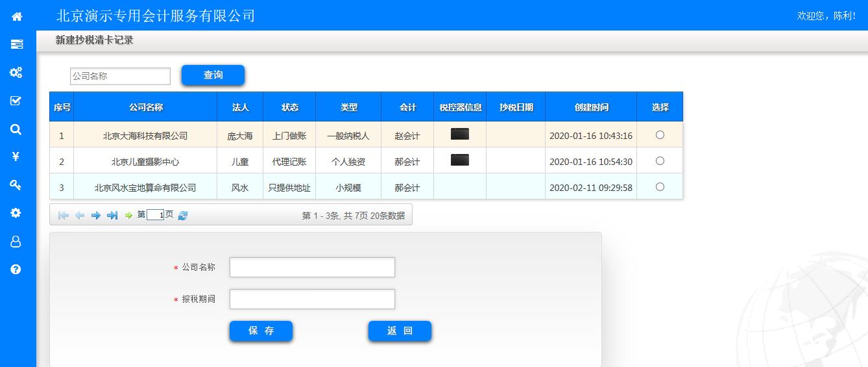The image size is (868, 367).
Task: Open the user profile sidebar icon
Action: [16, 241]
